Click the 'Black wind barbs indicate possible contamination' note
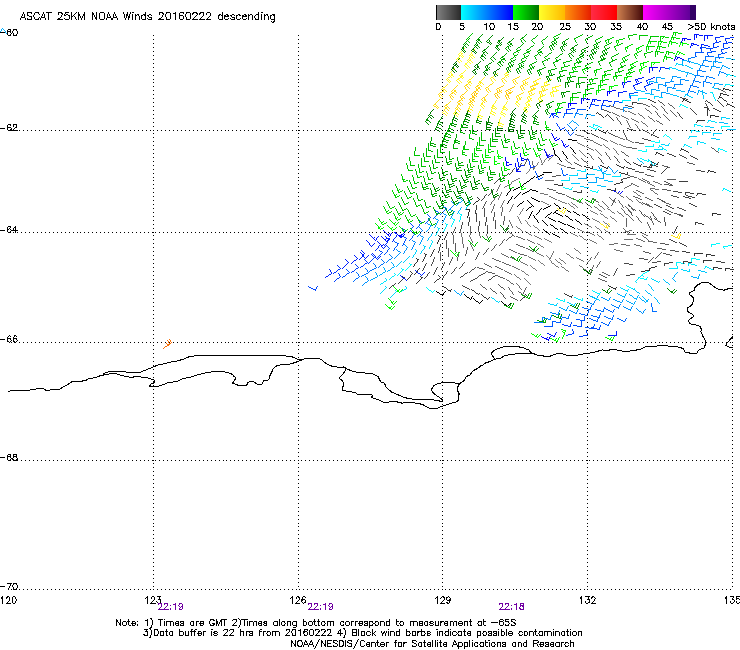Screen dimensions: 740x650 pos(467,633)
